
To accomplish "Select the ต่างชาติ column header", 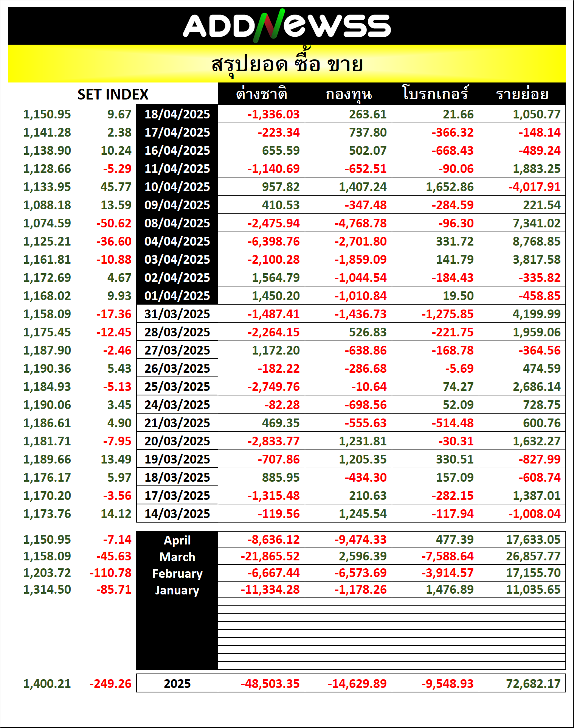I will pyautogui.click(x=262, y=94).
